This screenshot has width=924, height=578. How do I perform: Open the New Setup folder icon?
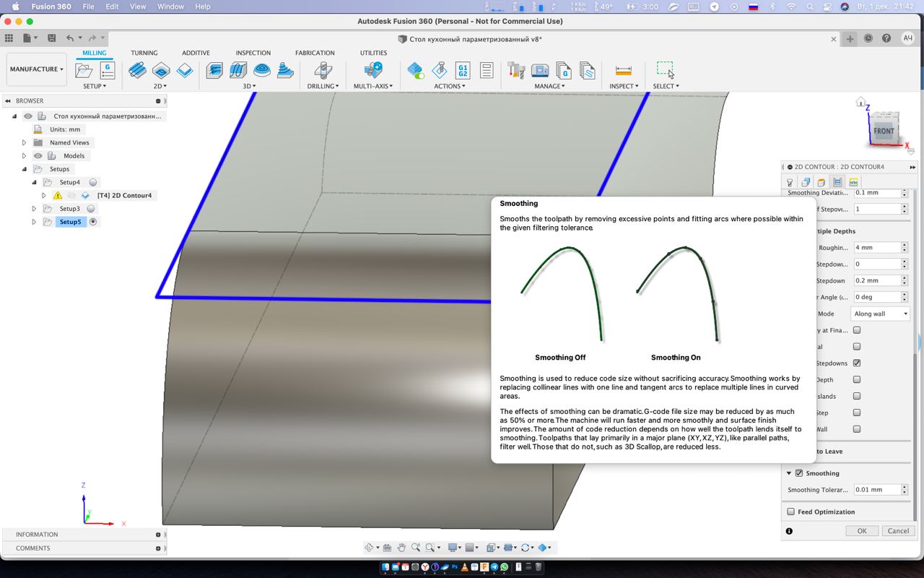point(84,70)
